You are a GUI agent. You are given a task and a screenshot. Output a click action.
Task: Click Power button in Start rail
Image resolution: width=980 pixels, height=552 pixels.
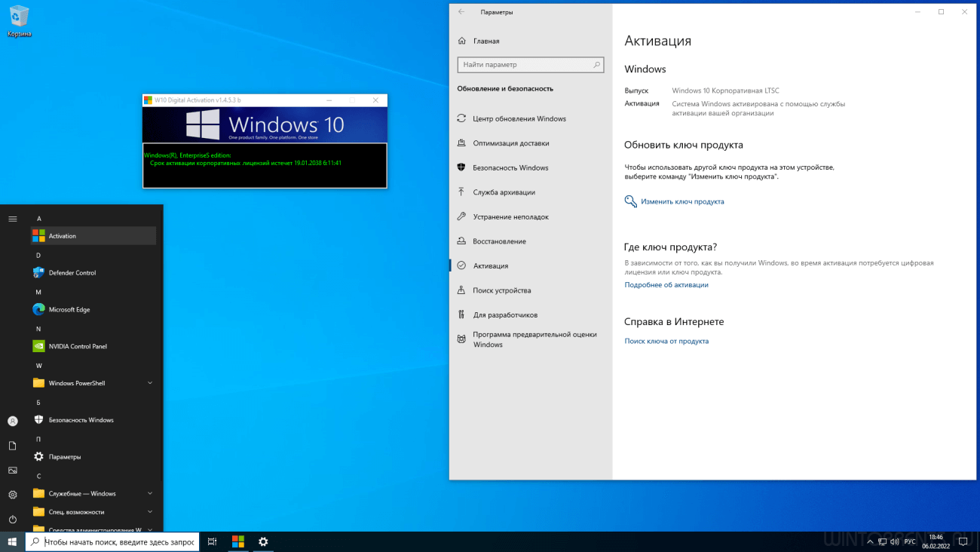13,520
